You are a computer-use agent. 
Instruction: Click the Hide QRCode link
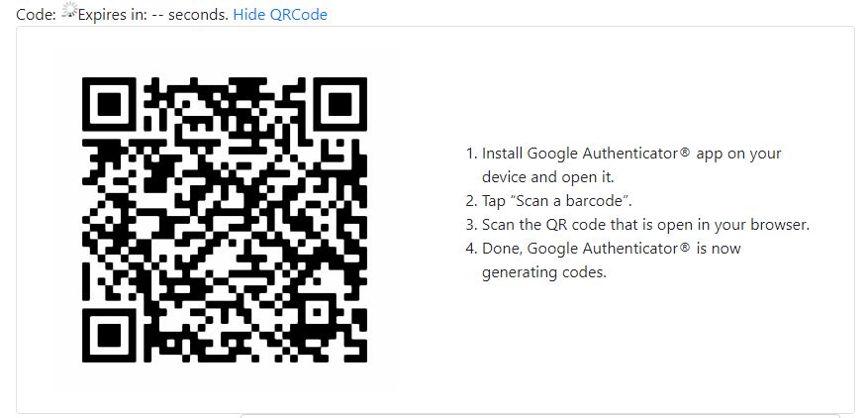tap(280, 14)
